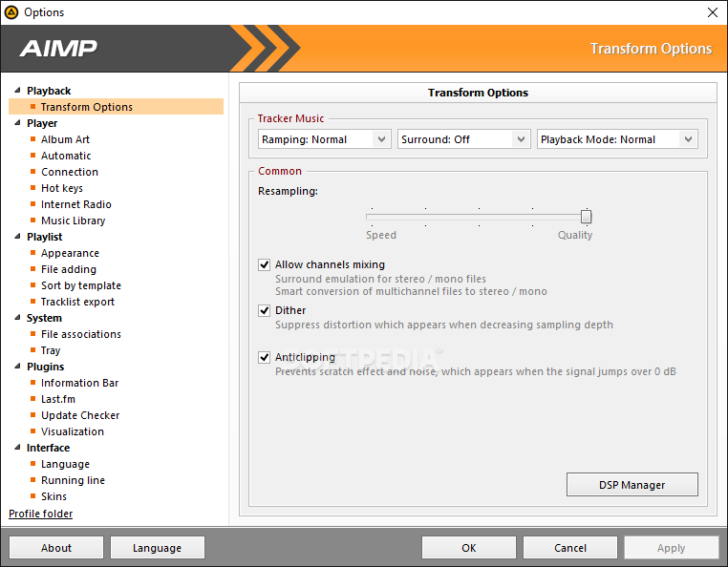Image resolution: width=728 pixels, height=567 pixels.
Task: Open Music Library settings
Action: point(74,220)
